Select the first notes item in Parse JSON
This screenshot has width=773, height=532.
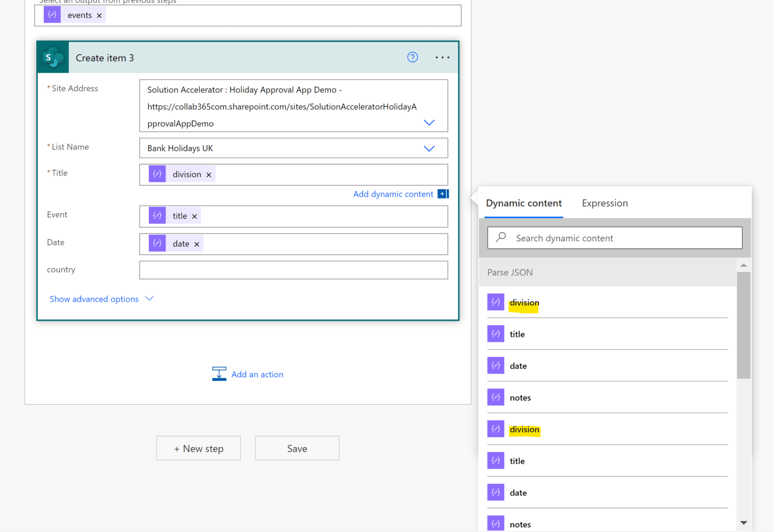(x=520, y=398)
